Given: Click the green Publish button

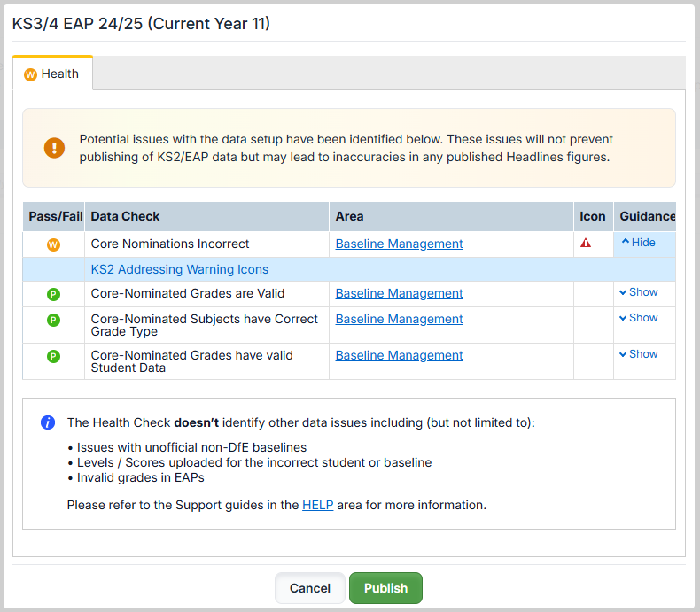Looking at the screenshot, I should pyautogui.click(x=385, y=588).
